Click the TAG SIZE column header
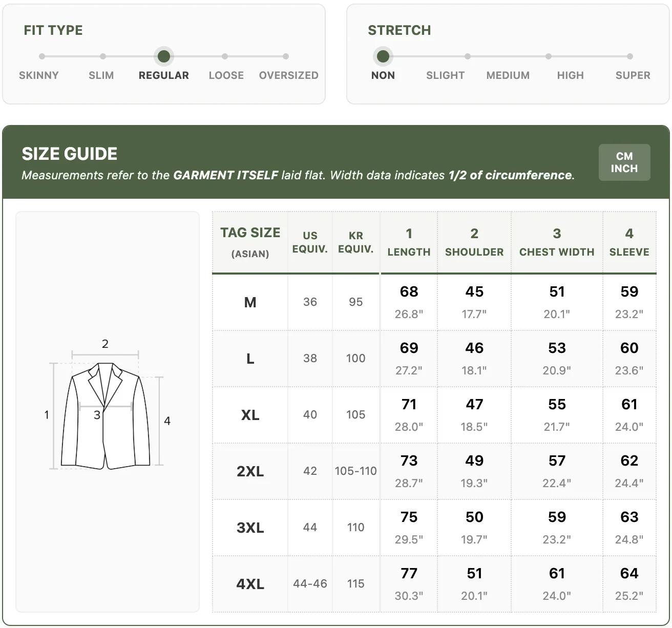 [x=250, y=242]
